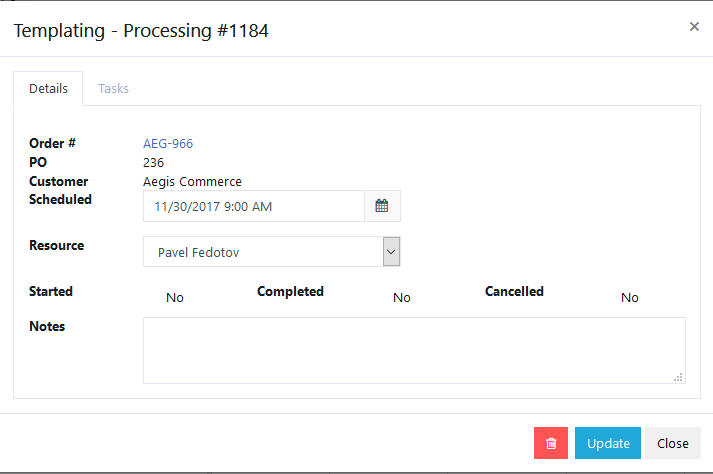Open the calendar date picker icon
This screenshot has height=474, width=713.
(x=381, y=206)
